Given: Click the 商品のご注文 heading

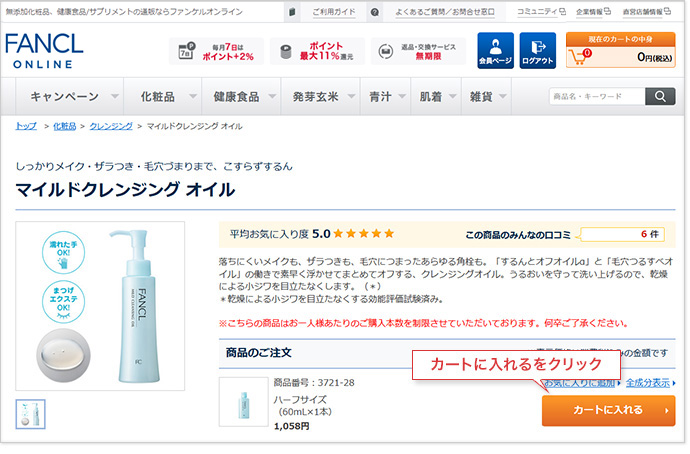Looking at the screenshot, I should pos(258,353).
